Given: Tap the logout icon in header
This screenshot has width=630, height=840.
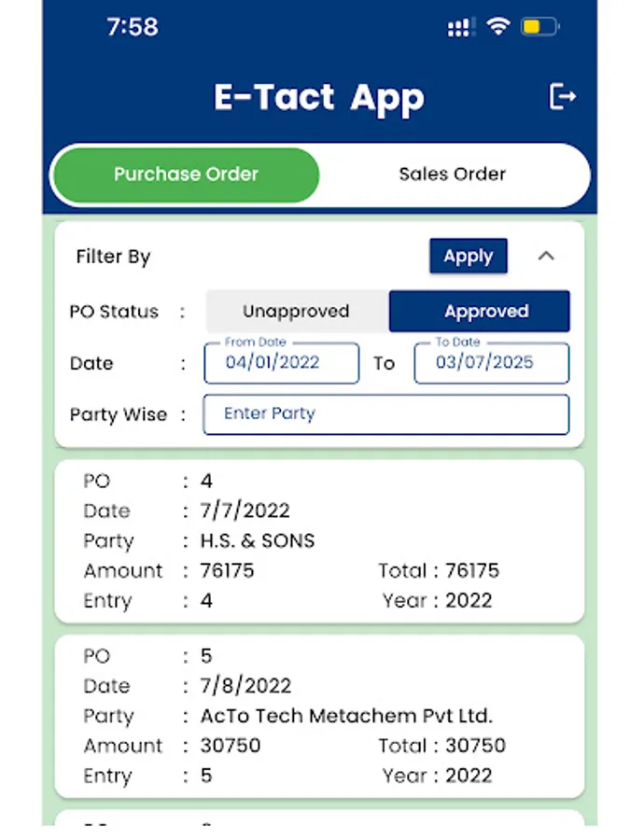Looking at the screenshot, I should [562, 96].
